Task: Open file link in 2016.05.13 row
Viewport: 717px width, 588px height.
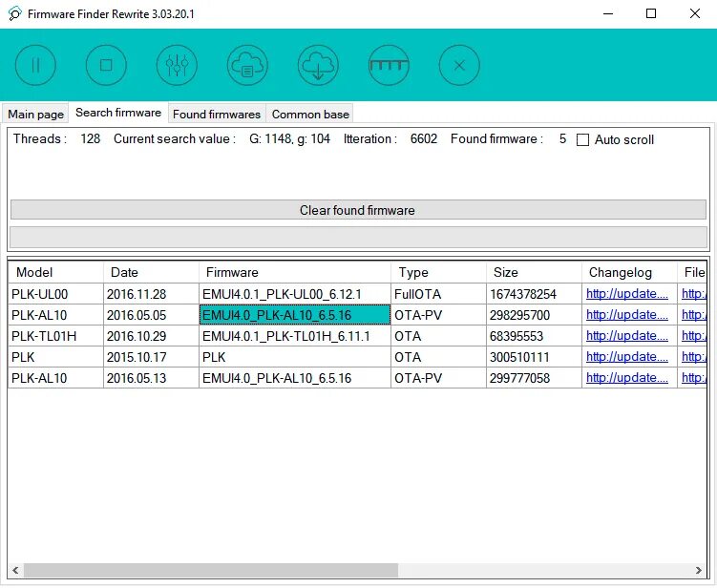Action: coord(694,378)
